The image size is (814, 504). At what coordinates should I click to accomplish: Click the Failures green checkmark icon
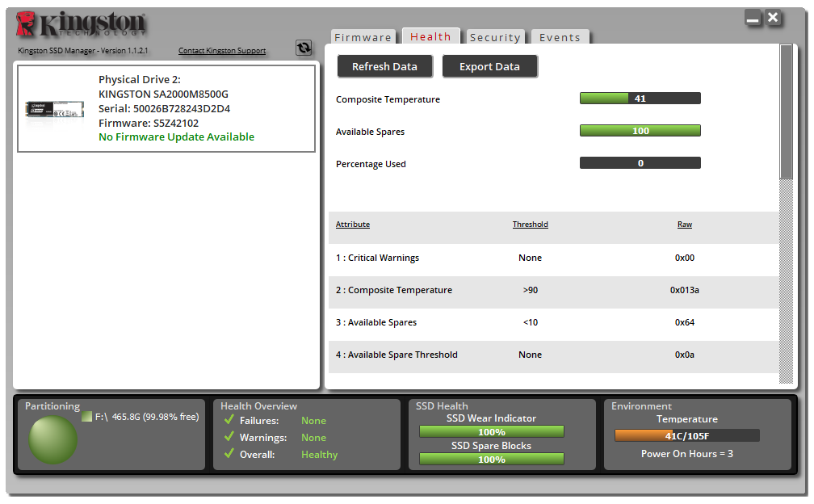229,419
